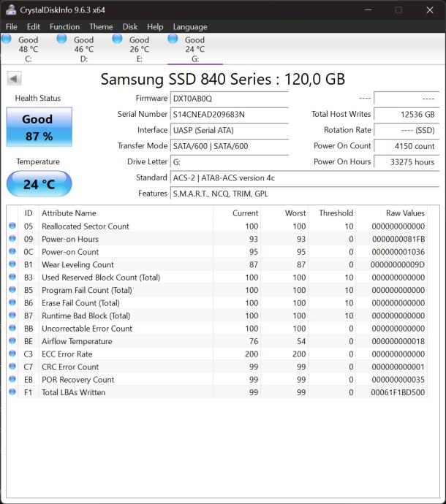Close the CrystalDiskInfo window
This screenshot has width=446, height=504.
tap(430, 9)
